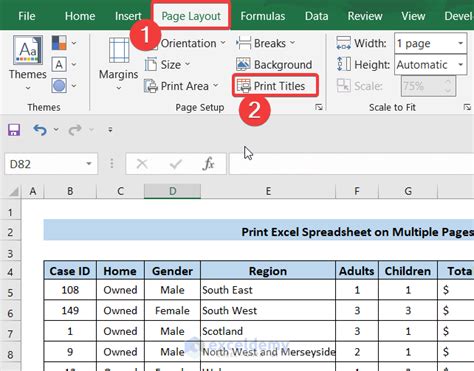Select column D header
Screen dimensions: 474x371
172,191
